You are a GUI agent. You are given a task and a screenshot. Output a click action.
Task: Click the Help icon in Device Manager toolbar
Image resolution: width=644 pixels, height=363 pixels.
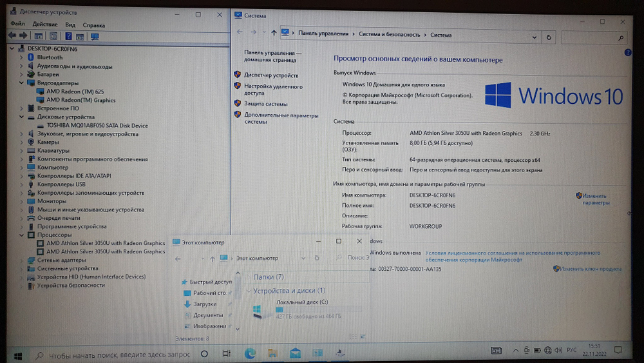(x=68, y=36)
